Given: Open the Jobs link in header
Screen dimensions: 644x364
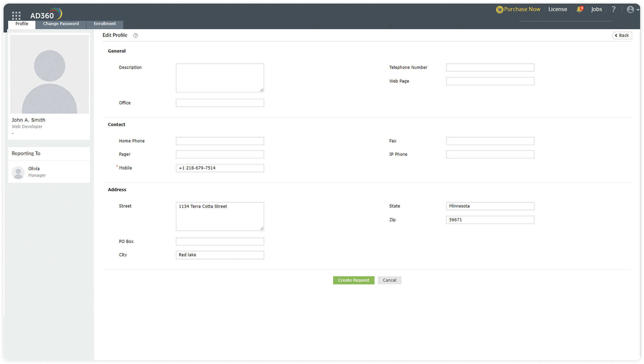Looking at the screenshot, I should click(596, 9).
